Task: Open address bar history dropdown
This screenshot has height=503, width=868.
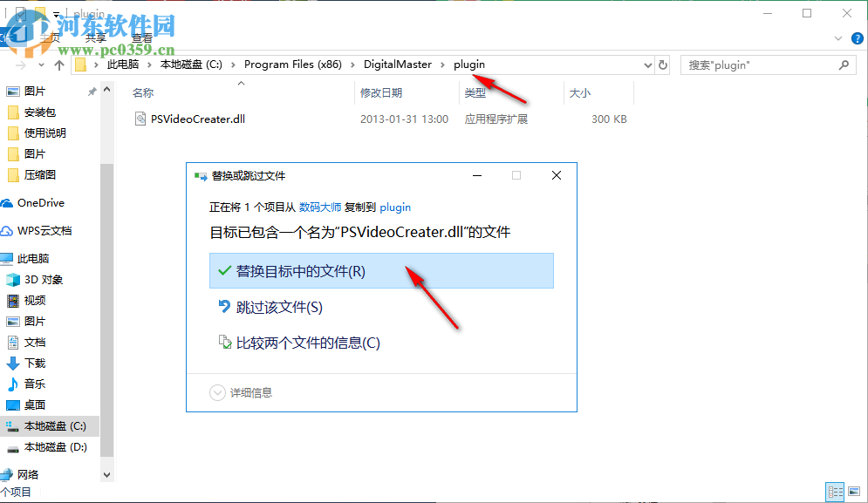Action: [x=647, y=65]
